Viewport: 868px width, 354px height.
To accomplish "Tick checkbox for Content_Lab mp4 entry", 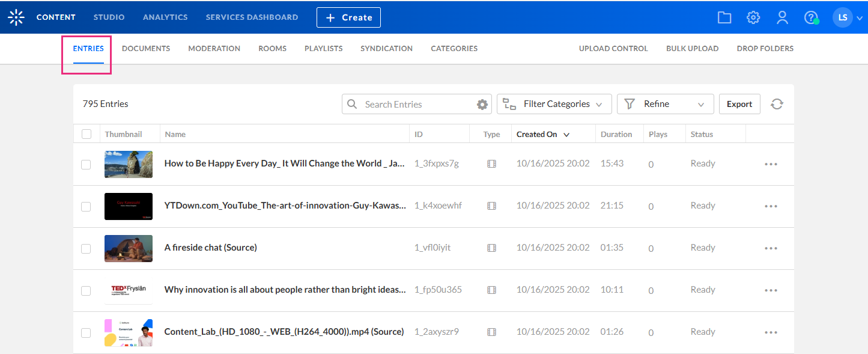I will point(86,332).
